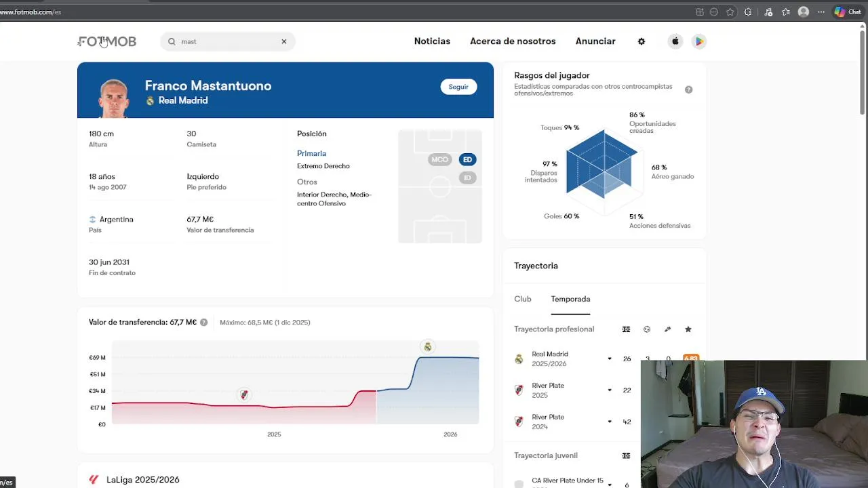Open the browser profile avatar
The height and width of the screenshot is (488, 868).
[x=804, y=12]
